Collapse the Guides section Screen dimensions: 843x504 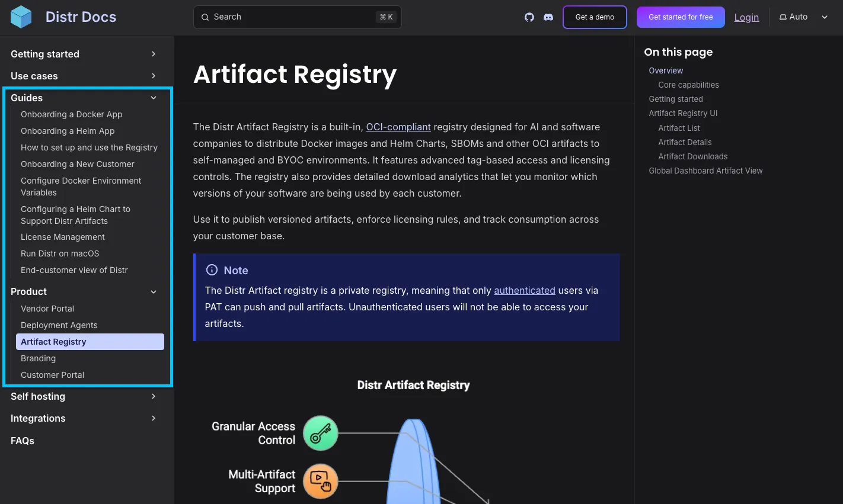[x=153, y=98]
